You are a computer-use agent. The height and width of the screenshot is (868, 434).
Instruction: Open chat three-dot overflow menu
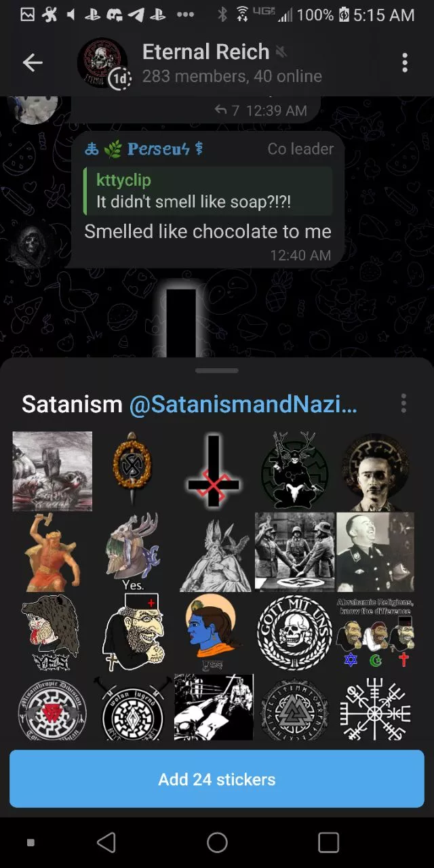coord(405,63)
